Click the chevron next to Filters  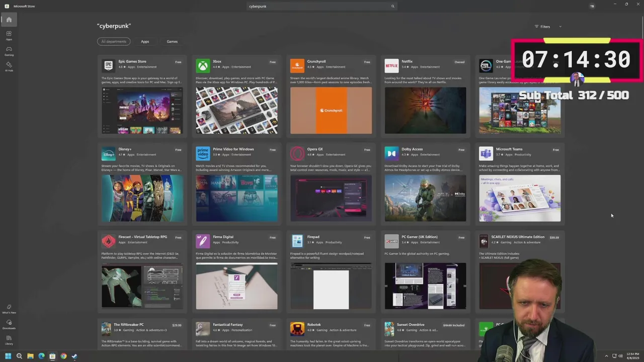(560, 27)
